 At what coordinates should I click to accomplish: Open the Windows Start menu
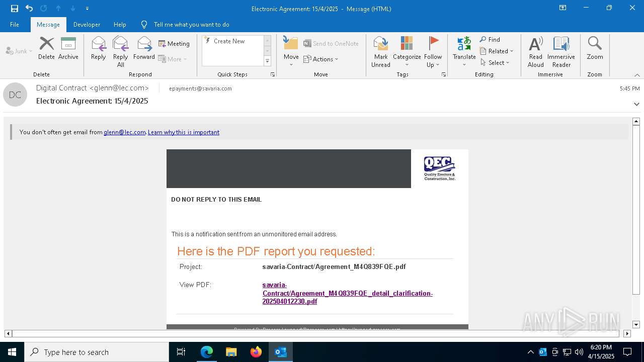point(12,352)
